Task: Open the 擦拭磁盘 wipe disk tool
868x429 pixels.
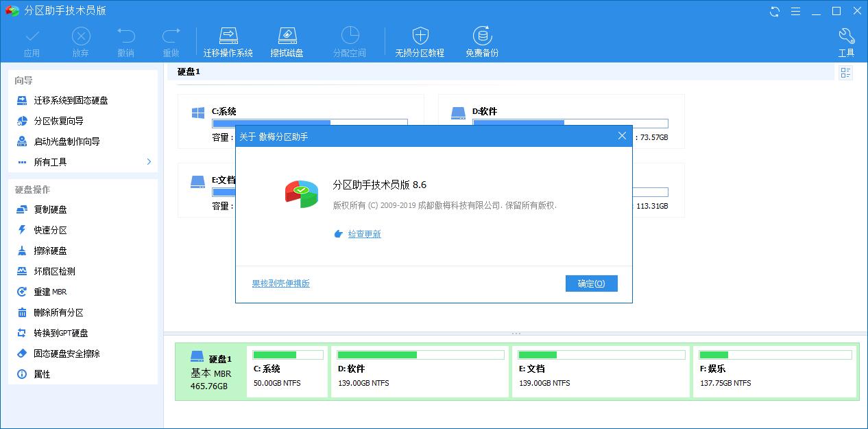Action: click(x=287, y=40)
